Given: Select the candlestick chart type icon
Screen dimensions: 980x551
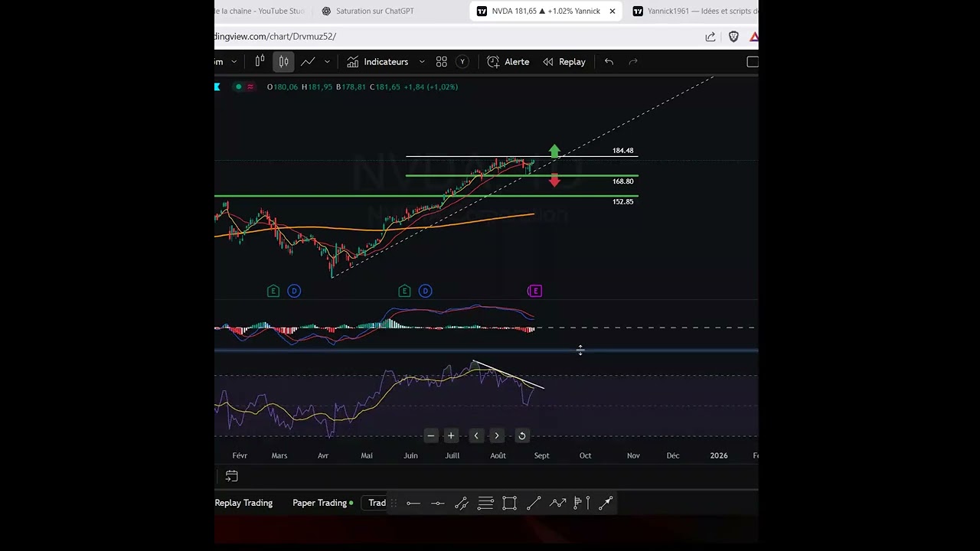Looking at the screenshot, I should pyautogui.click(x=283, y=61).
